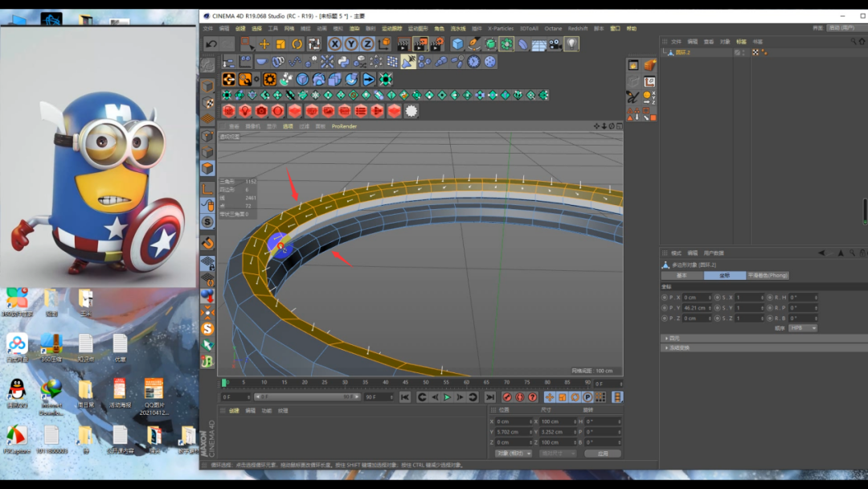Click the position Y 5.702 cm field

click(x=513, y=432)
